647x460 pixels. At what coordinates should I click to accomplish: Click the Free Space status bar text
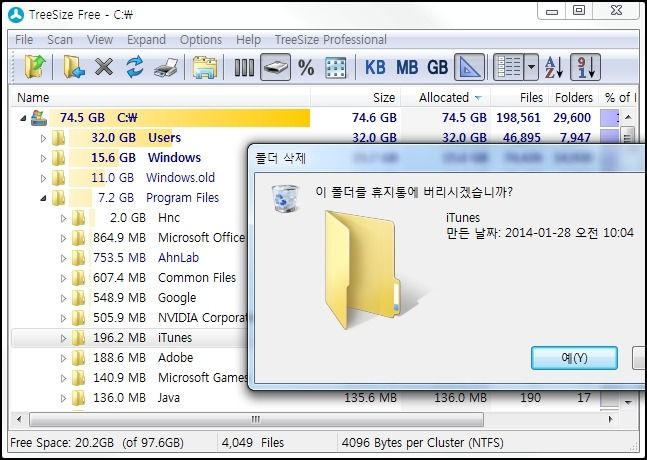97,443
